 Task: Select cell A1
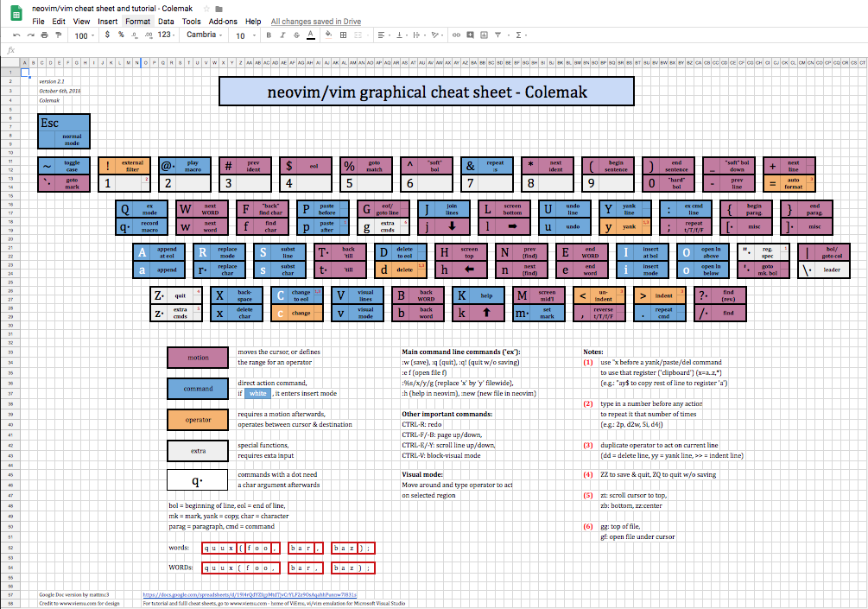tap(24, 72)
